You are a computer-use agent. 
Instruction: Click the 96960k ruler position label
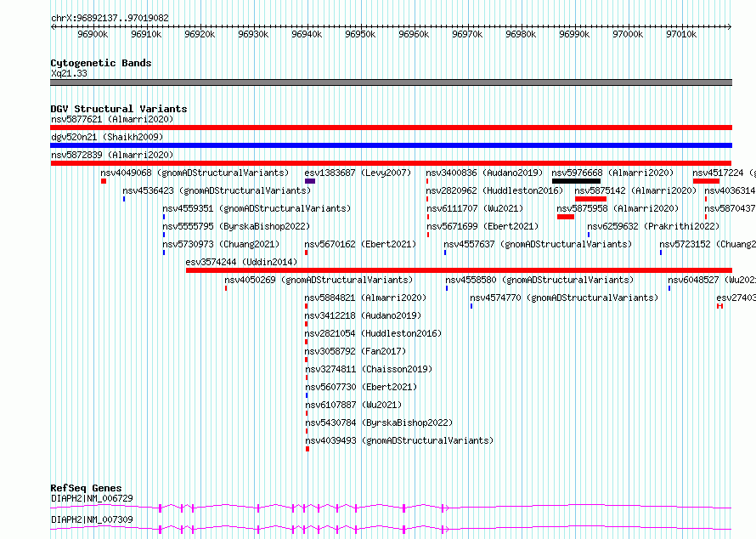tap(414, 34)
